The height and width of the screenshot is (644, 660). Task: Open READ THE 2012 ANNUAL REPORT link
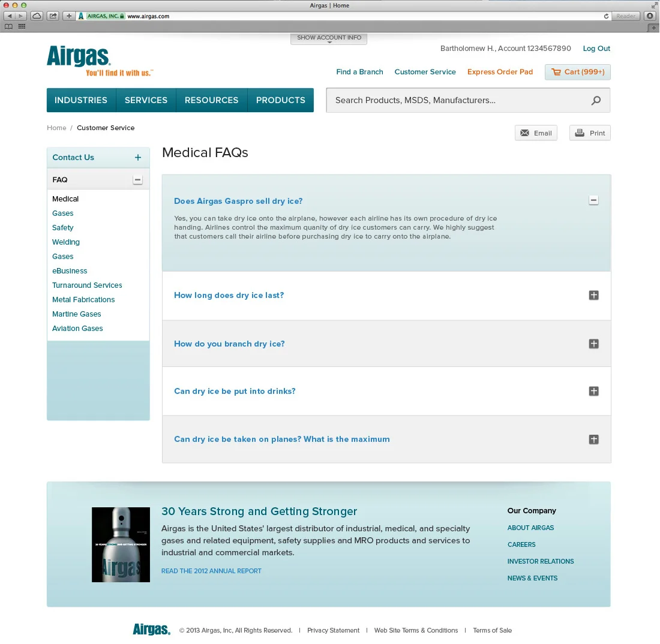click(211, 571)
